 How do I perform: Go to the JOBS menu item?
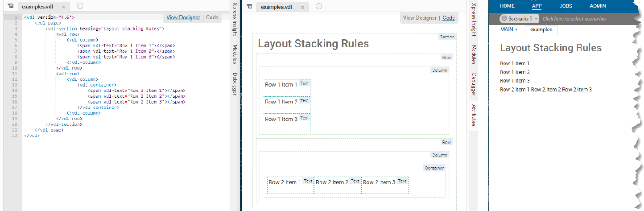point(566,6)
